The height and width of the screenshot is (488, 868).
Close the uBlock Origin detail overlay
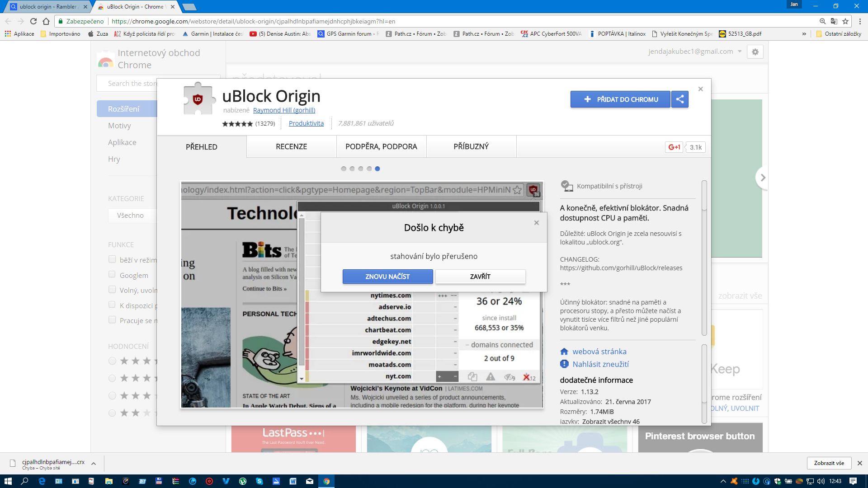pos(700,89)
